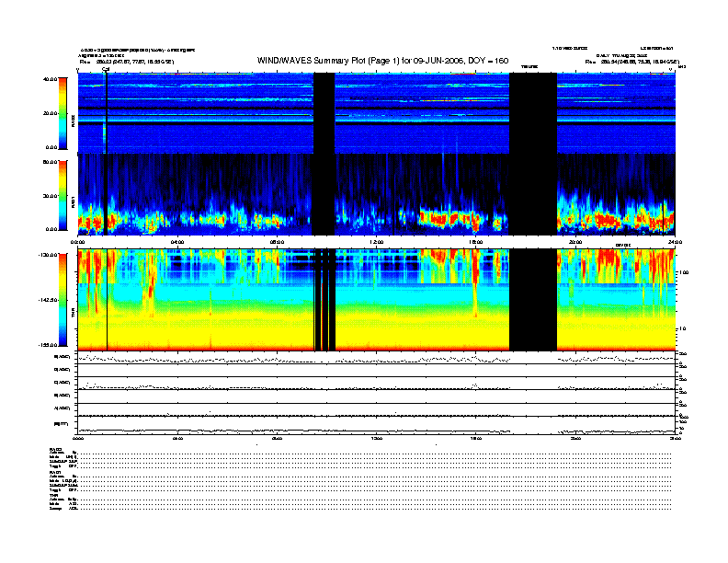Click the WIND/WAVES Summary Plot title

tap(382, 61)
